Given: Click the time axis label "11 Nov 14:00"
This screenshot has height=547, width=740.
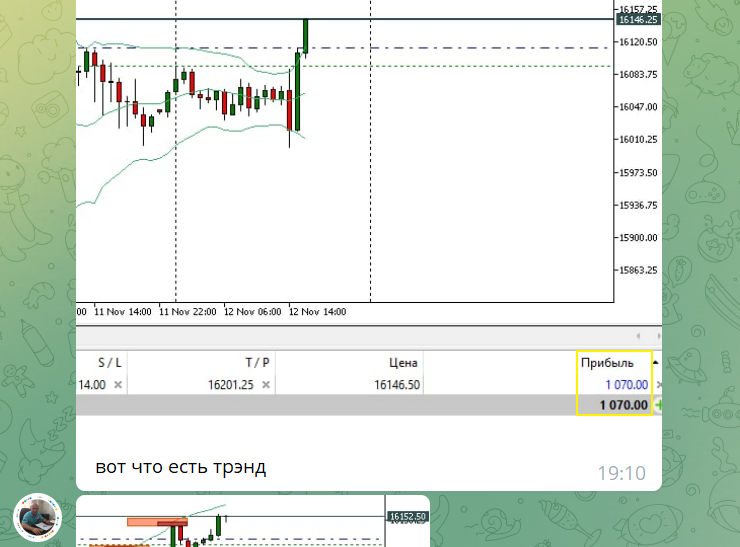Looking at the screenshot, I should (x=123, y=311).
